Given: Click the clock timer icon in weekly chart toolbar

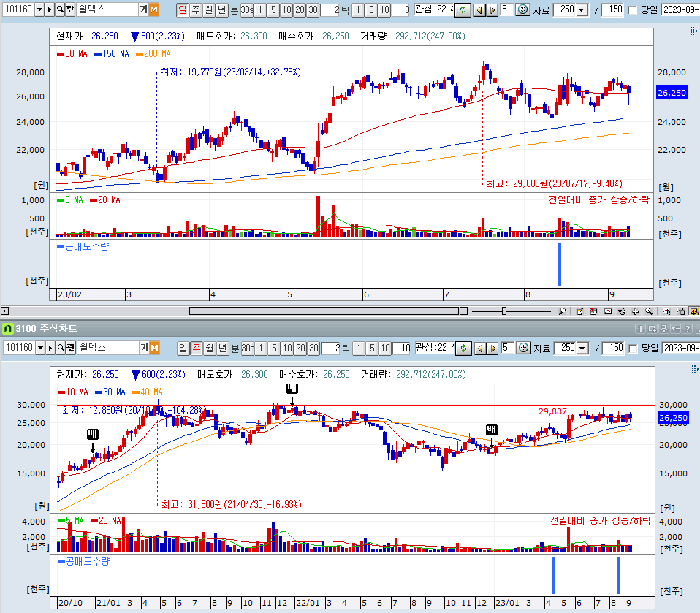Looking at the screenshot, I should [x=523, y=348].
